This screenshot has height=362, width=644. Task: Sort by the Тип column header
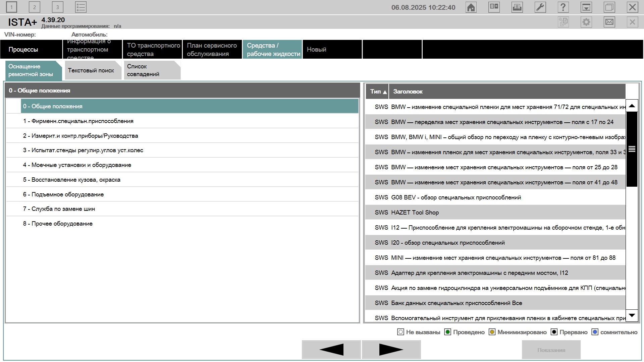[377, 92]
